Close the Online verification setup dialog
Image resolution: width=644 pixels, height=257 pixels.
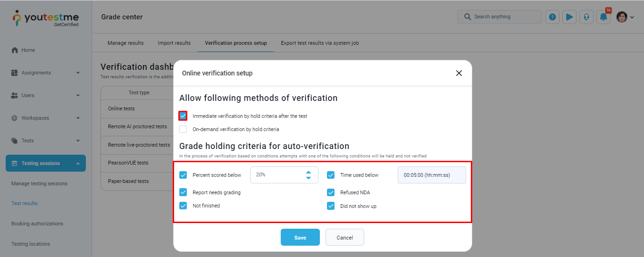[459, 73]
